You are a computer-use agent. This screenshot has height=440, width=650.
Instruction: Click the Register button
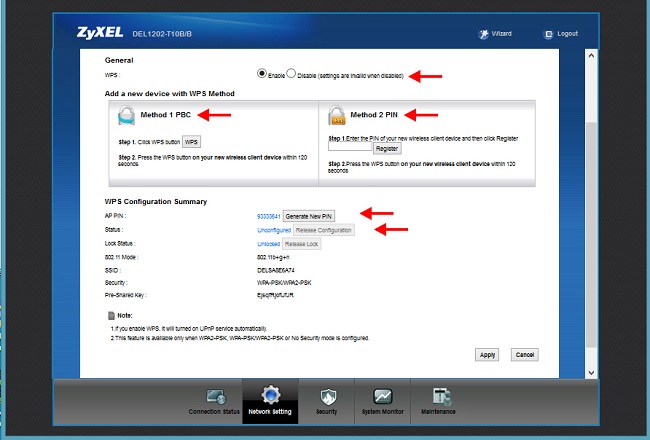[387, 148]
